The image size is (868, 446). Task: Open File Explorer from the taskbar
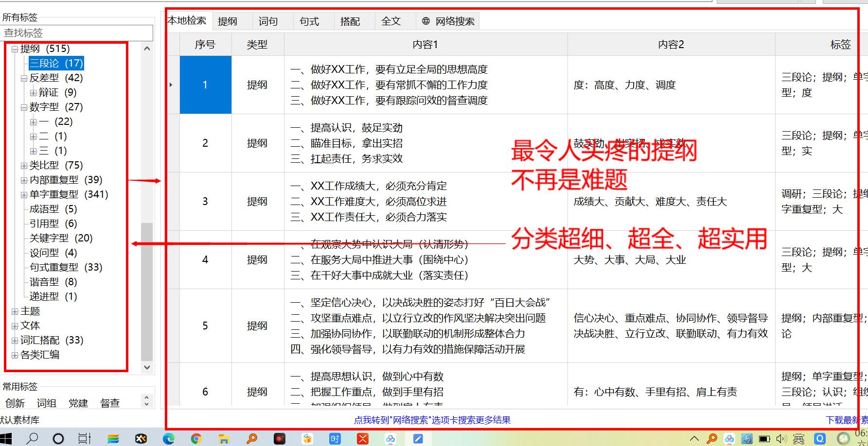pyautogui.click(x=223, y=438)
